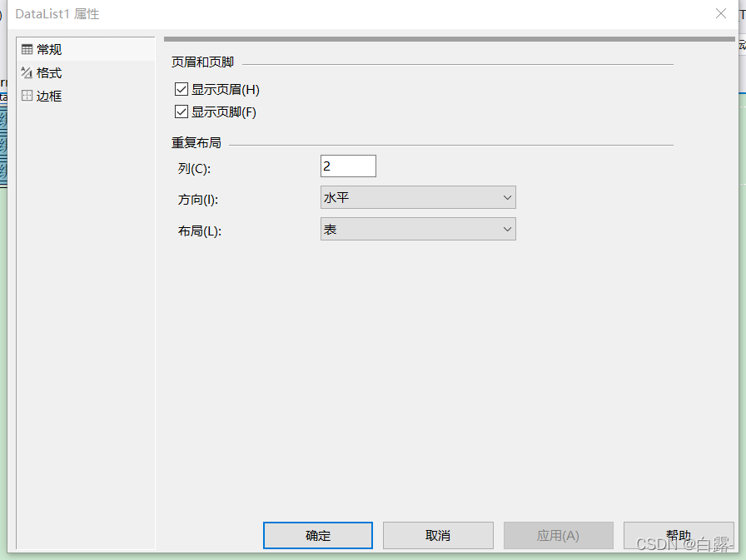746x560 pixels.
Task: Switch to the 边框 page
Action: [x=86, y=96]
